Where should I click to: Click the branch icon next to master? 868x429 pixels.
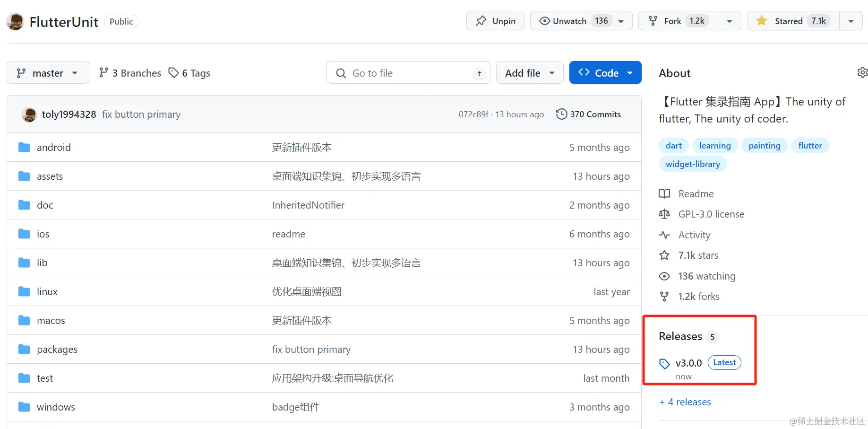click(21, 72)
